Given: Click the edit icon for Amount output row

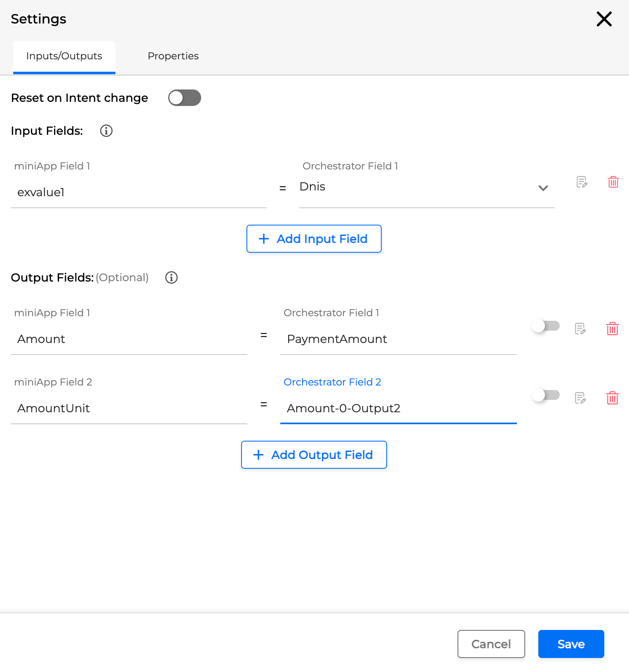Looking at the screenshot, I should pyautogui.click(x=580, y=329).
